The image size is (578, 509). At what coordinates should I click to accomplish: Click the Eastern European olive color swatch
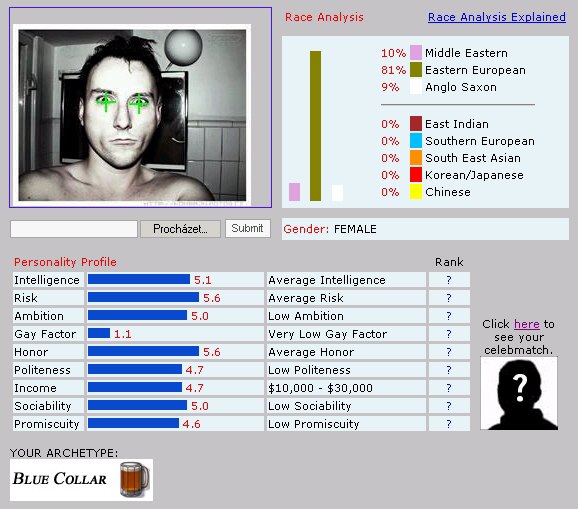(416, 70)
